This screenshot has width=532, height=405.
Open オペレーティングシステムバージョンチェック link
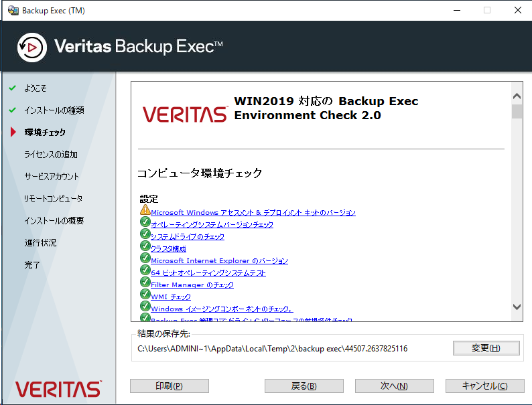(212, 224)
